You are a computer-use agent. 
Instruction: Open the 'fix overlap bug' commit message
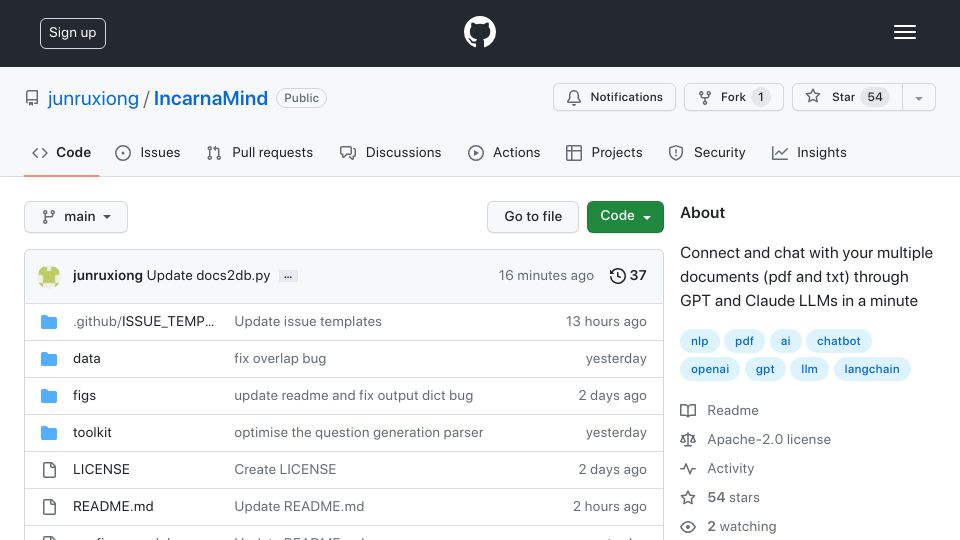(x=280, y=359)
